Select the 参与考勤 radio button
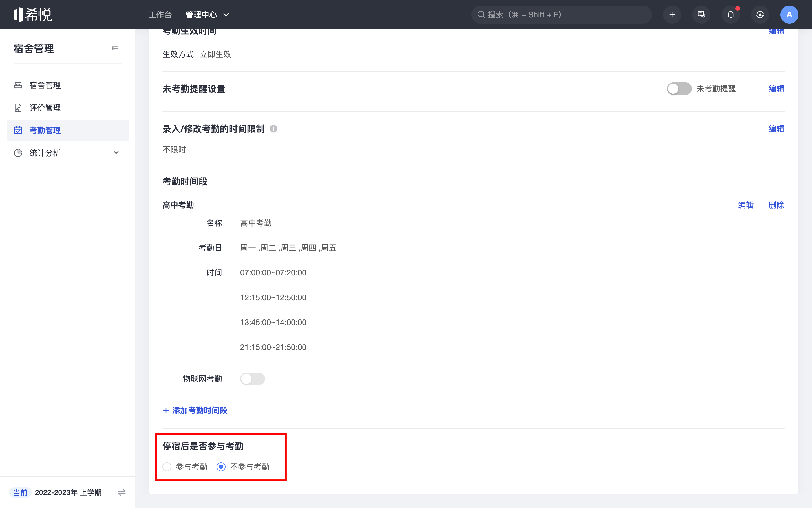 tap(167, 467)
